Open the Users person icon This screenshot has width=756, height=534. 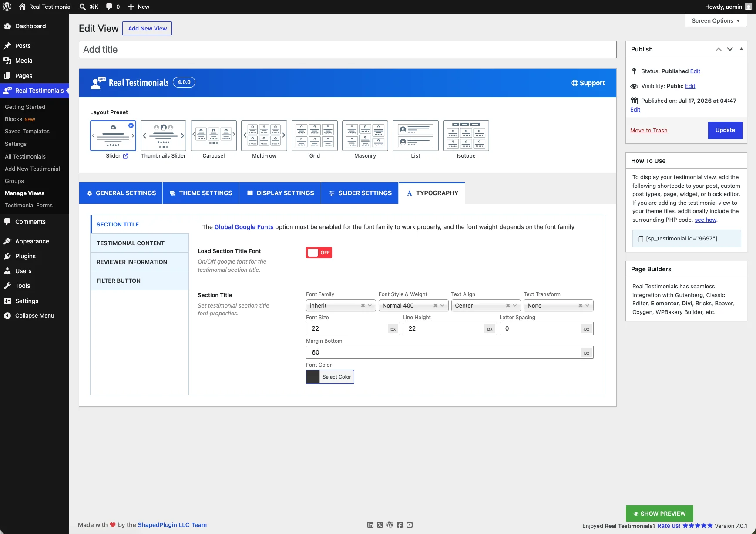(x=7, y=271)
